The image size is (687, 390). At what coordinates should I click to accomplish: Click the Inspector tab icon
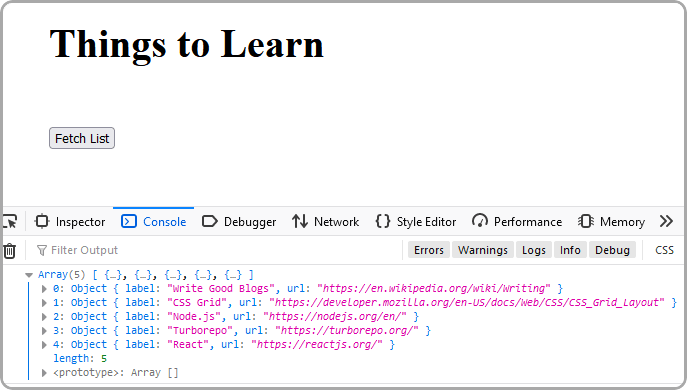coord(42,221)
